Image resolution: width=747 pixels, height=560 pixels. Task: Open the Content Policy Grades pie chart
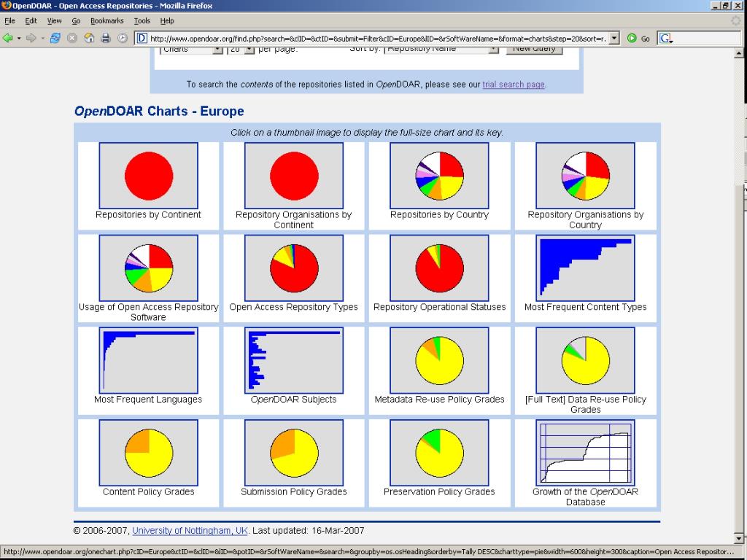(148, 452)
